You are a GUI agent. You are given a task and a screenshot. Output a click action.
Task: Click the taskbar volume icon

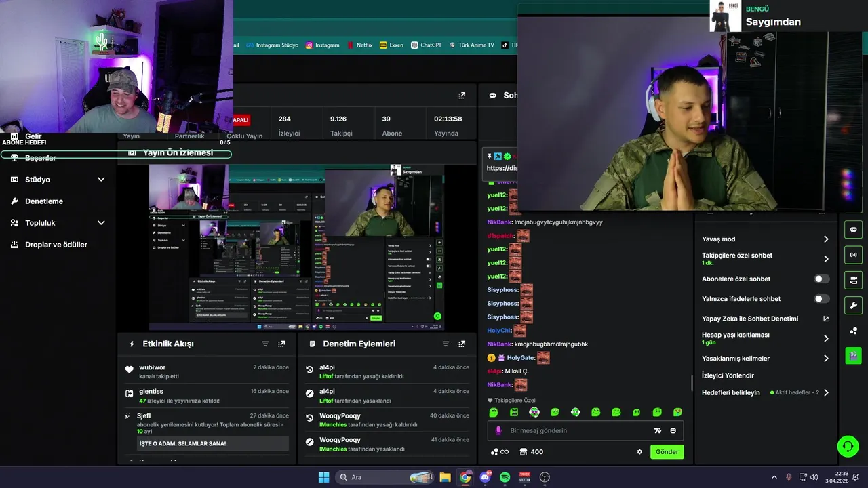tap(814, 477)
